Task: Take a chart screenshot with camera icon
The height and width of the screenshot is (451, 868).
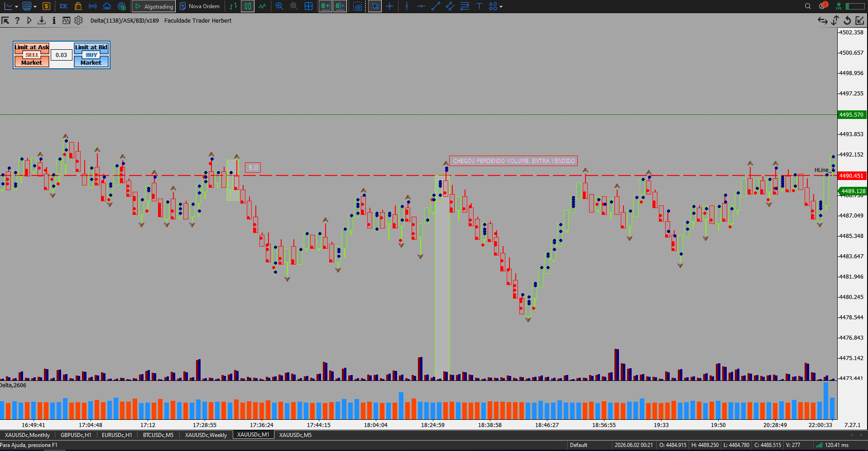Action: point(358,6)
